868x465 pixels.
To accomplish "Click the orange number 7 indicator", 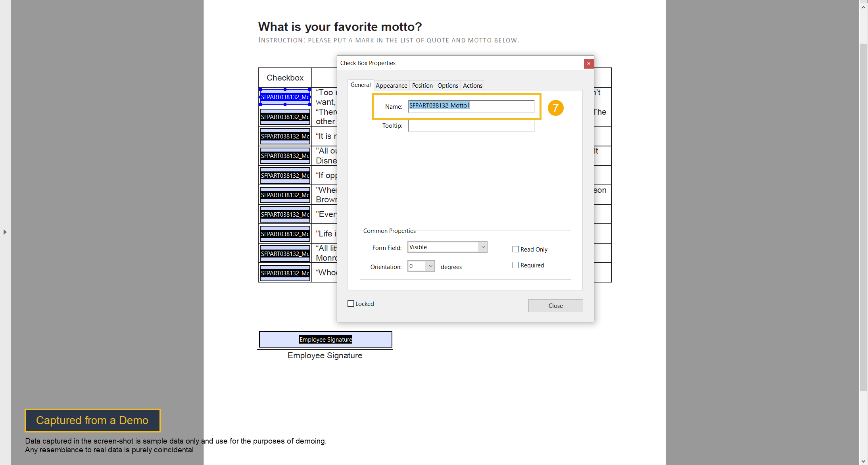I will click(x=555, y=108).
